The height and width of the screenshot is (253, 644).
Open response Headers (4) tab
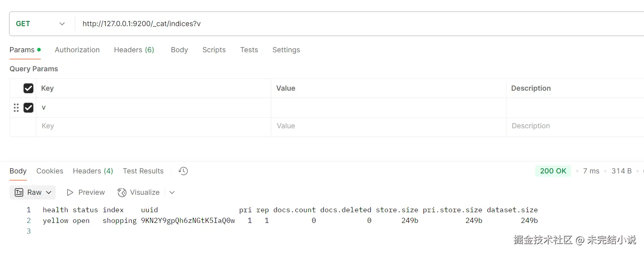[93, 171]
